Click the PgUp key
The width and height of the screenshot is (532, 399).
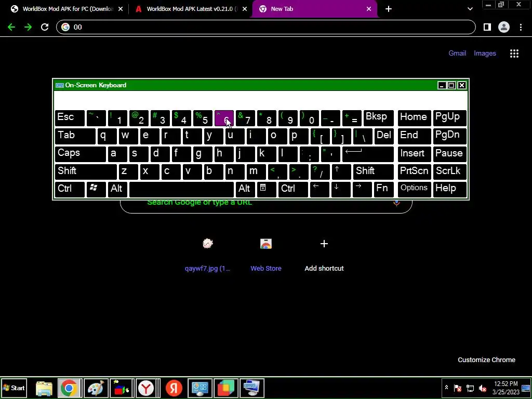[449, 118]
